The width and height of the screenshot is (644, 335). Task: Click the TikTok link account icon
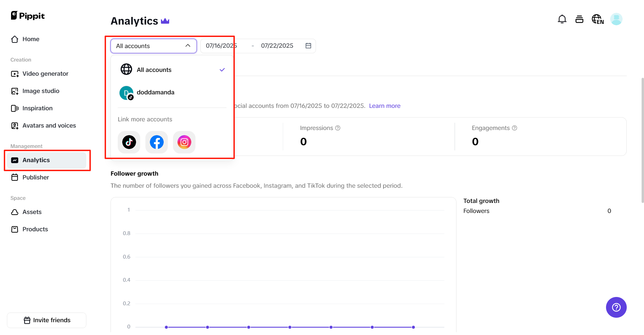pyautogui.click(x=129, y=142)
